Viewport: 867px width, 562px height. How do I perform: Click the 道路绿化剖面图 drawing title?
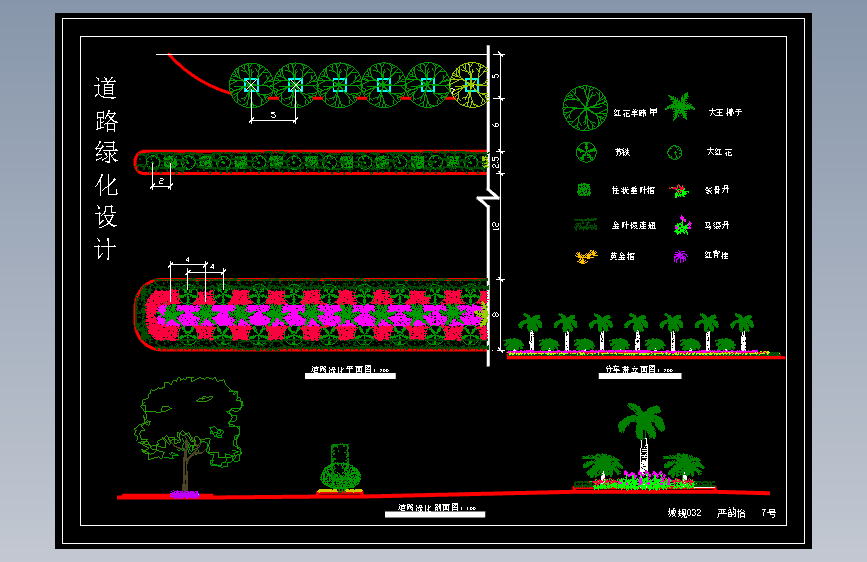pyautogui.click(x=437, y=507)
